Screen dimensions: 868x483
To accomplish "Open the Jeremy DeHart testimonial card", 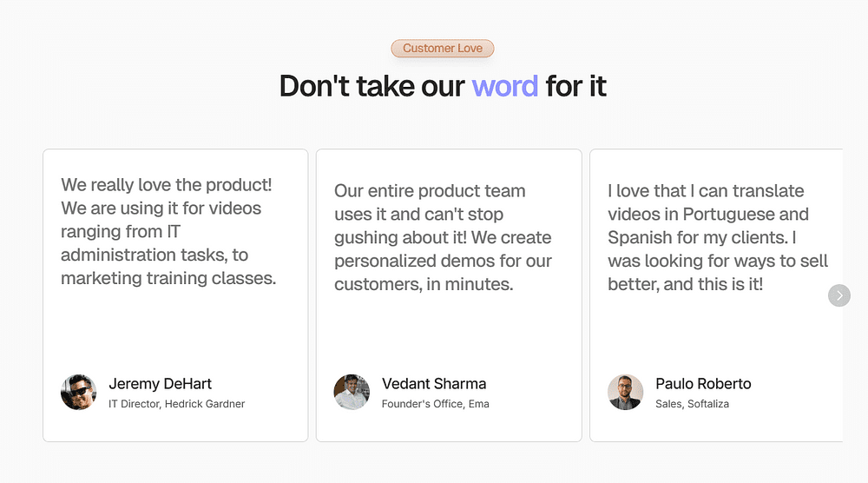I will (x=175, y=295).
